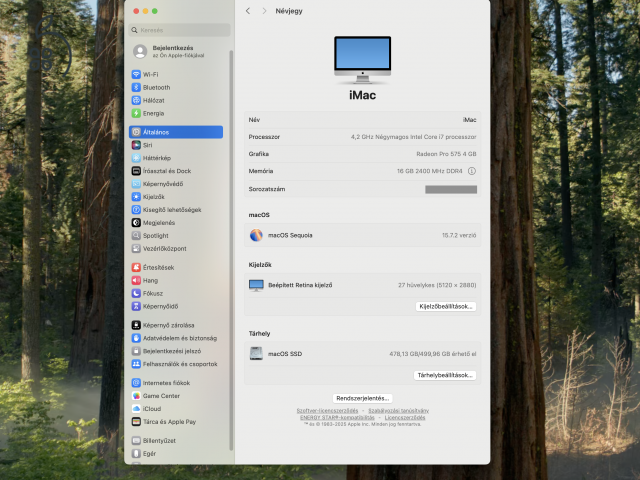Click the Keresés search field
Viewport: 640px width, 480px height.
[180, 30]
